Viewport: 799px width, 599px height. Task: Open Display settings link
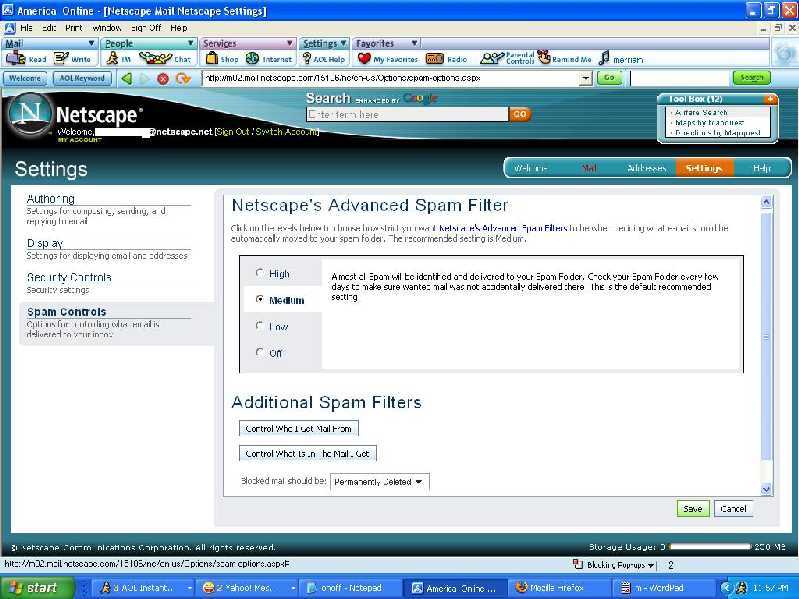tap(45, 243)
